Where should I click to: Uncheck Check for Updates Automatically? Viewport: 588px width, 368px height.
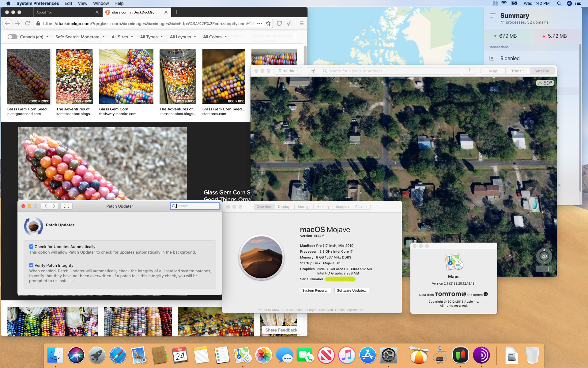31,247
